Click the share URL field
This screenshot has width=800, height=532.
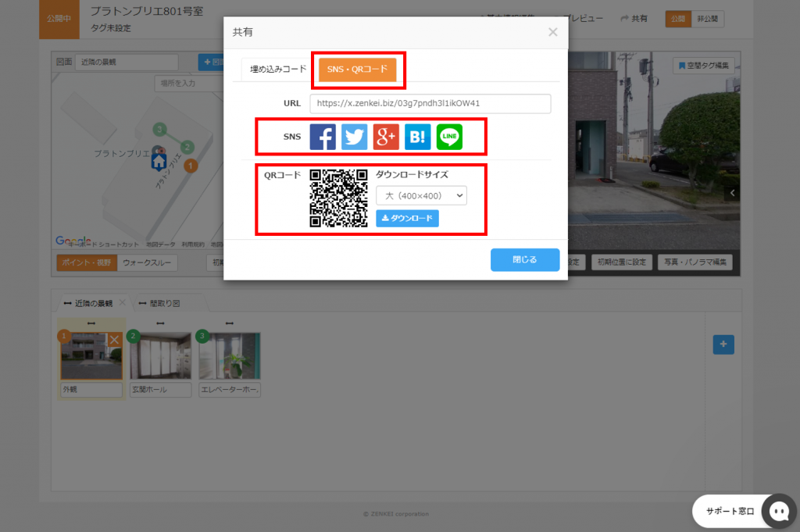click(x=430, y=104)
